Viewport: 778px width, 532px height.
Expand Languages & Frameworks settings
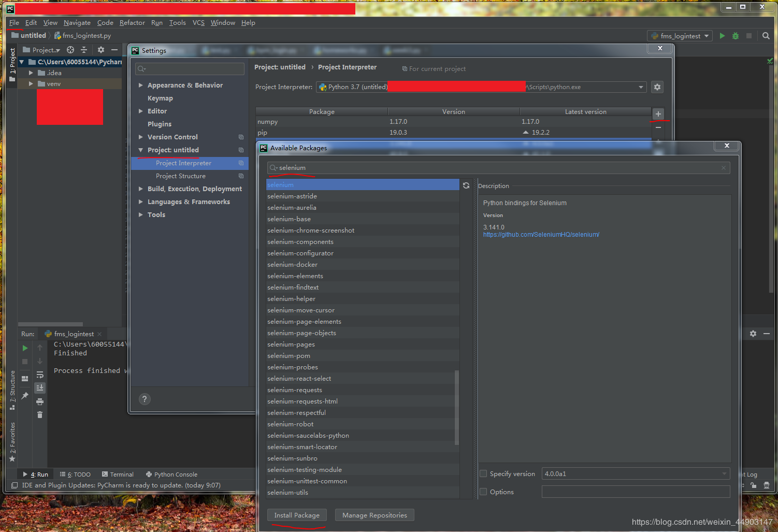[140, 202]
